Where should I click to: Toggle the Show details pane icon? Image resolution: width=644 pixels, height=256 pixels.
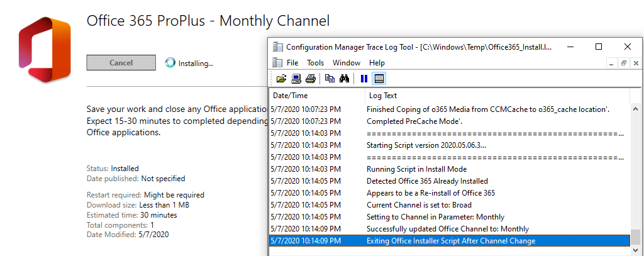pyautogui.click(x=379, y=79)
